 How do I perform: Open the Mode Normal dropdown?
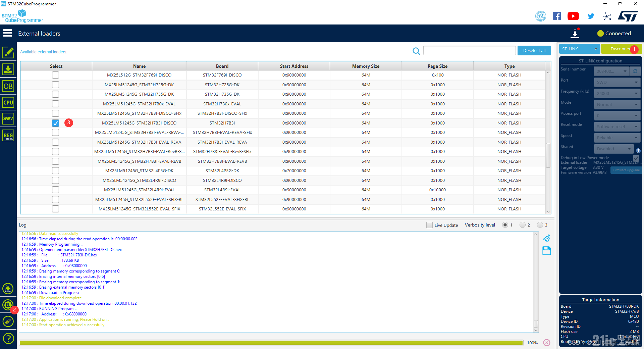617,104
